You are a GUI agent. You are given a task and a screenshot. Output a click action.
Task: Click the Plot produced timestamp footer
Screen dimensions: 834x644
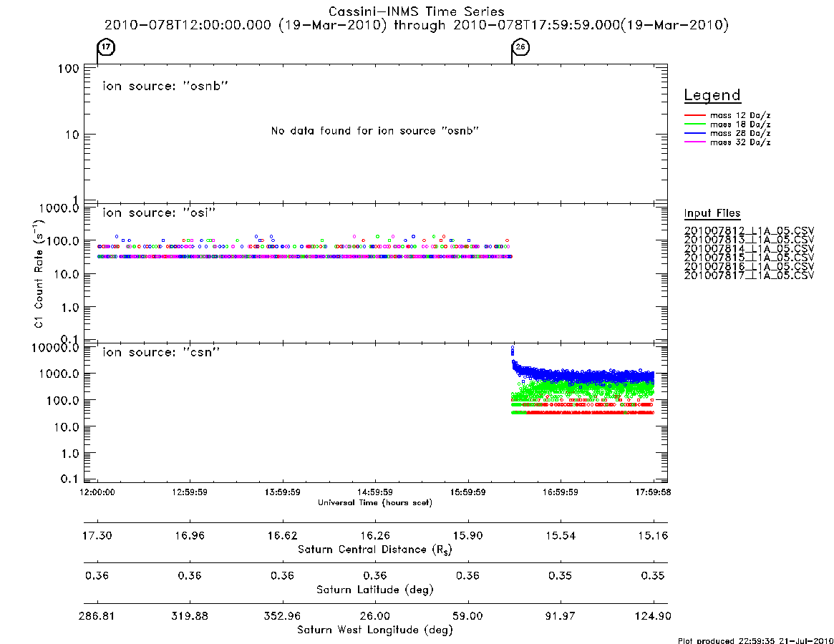tap(756, 641)
